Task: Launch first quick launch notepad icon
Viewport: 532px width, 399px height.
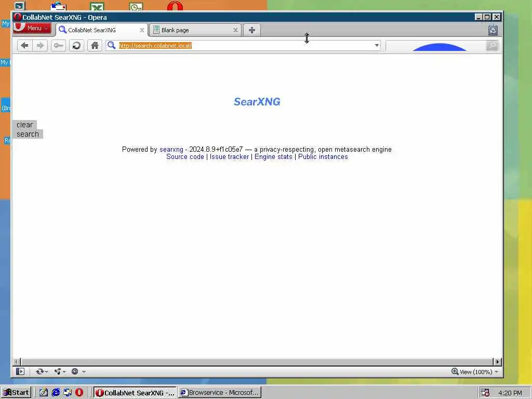Action: point(44,393)
